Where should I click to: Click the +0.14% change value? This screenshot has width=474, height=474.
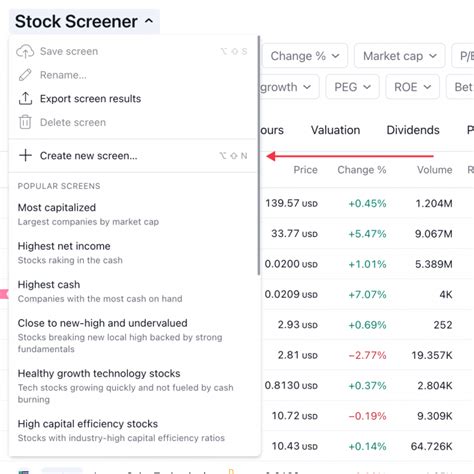click(x=367, y=446)
